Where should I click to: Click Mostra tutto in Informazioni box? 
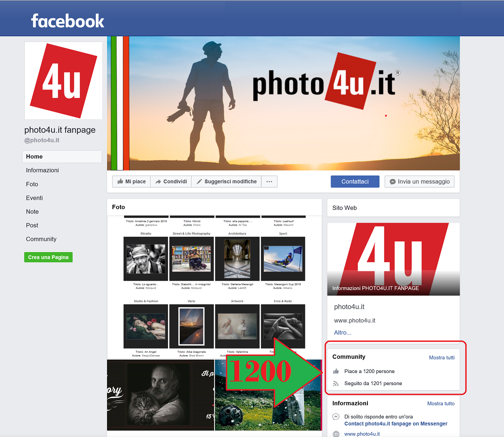(441, 403)
